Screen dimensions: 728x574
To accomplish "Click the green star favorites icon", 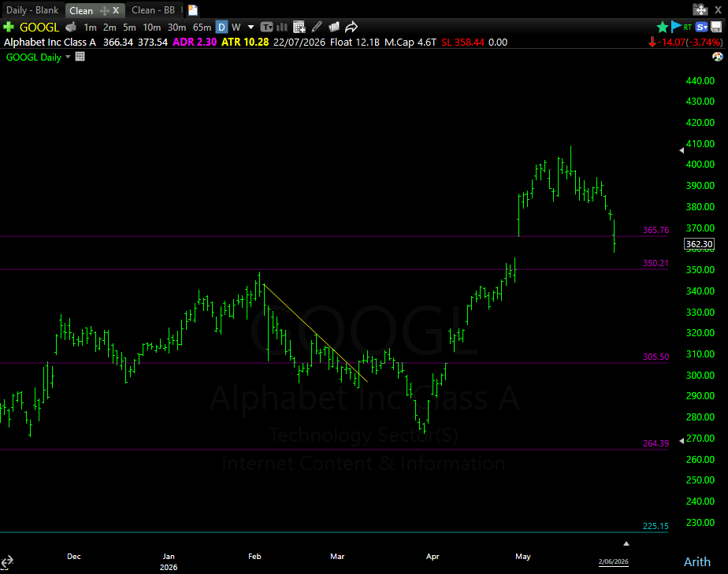I will (x=663, y=28).
